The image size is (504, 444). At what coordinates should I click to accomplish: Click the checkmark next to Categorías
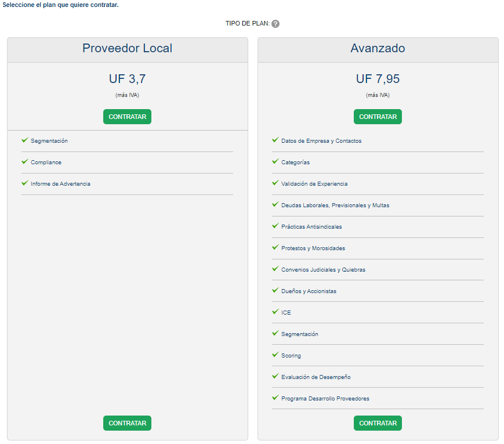point(275,162)
